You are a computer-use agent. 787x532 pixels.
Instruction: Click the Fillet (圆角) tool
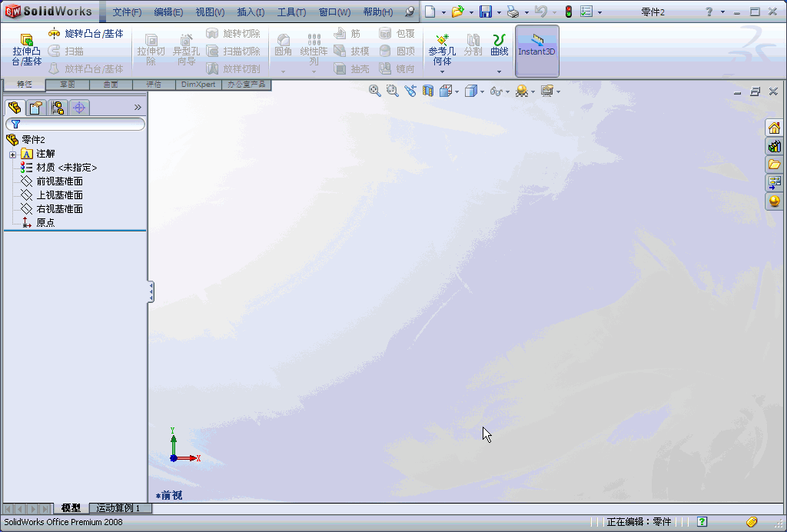point(283,45)
